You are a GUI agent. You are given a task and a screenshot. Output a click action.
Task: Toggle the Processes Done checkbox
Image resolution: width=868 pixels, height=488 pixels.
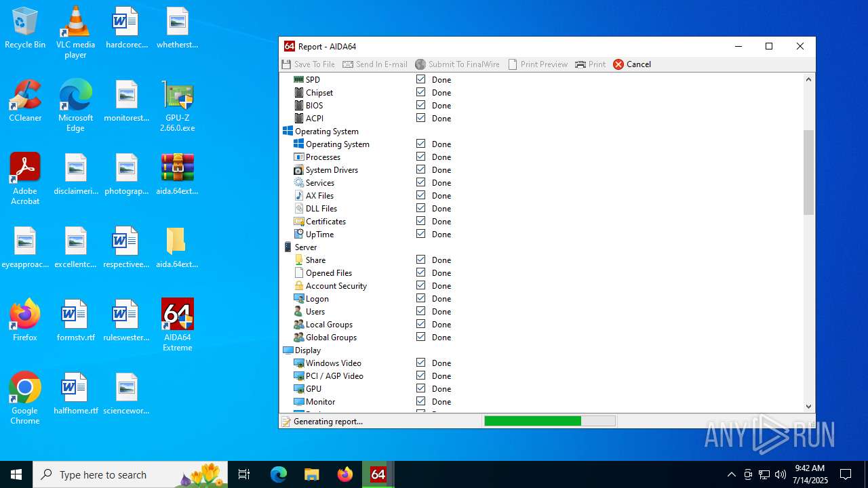pyautogui.click(x=420, y=157)
